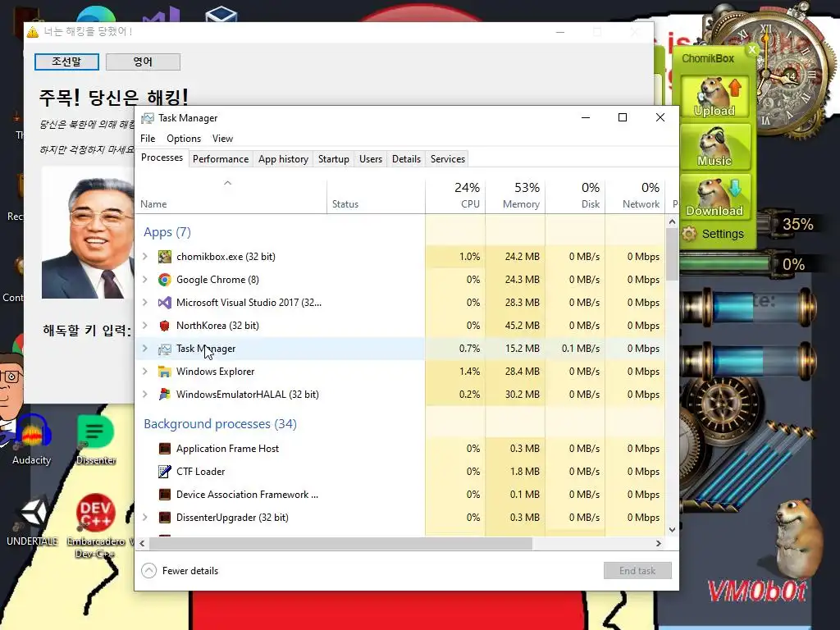Click the vertical scrollbar down arrow

(x=673, y=530)
